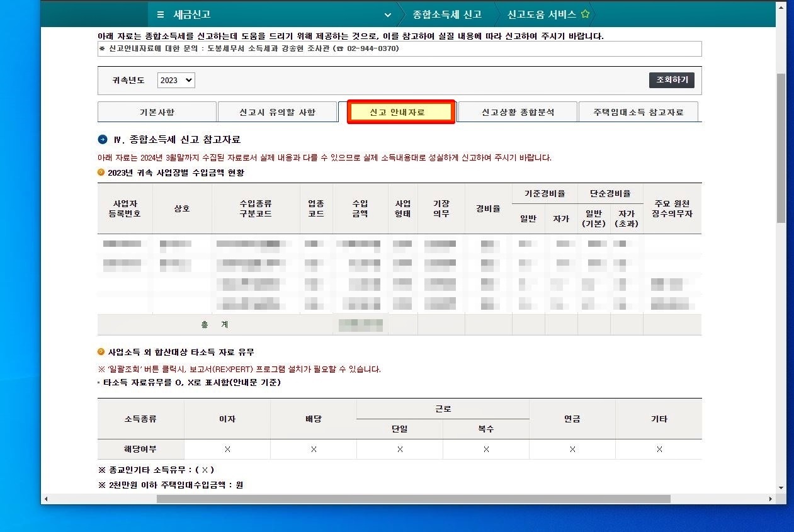Open the 신고상황 종합분석 tab
The width and height of the screenshot is (794, 532).
[518, 112]
